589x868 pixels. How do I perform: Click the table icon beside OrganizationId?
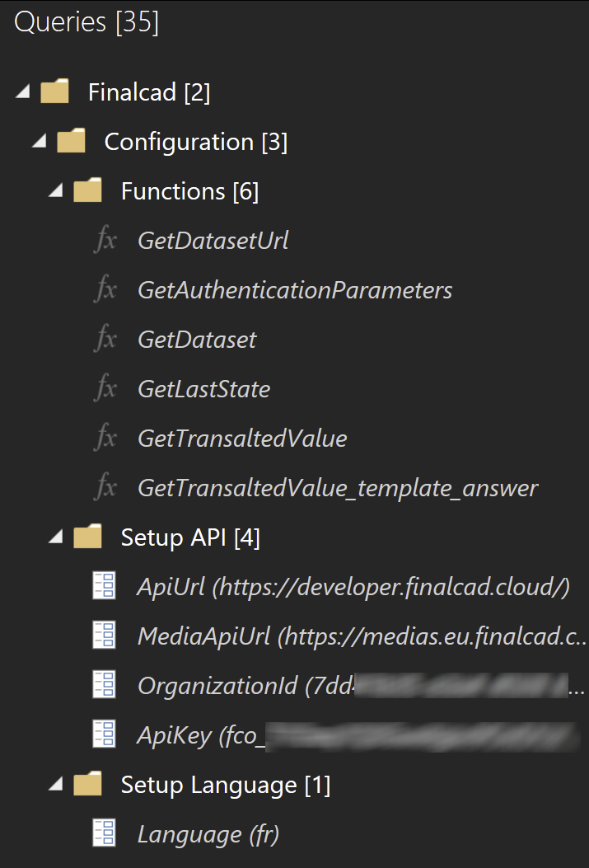pos(105,686)
